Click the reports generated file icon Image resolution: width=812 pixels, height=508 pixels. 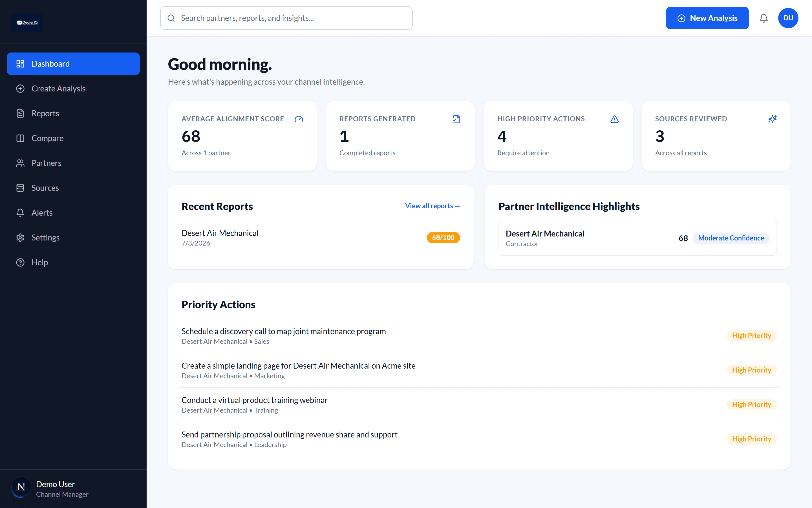coord(457,119)
